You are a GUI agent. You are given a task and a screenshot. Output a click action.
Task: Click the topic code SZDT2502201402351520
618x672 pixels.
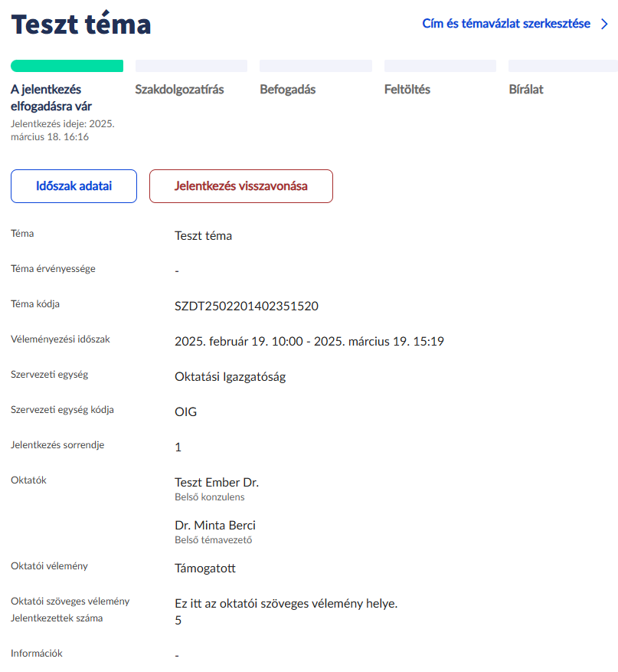(x=247, y=306)
